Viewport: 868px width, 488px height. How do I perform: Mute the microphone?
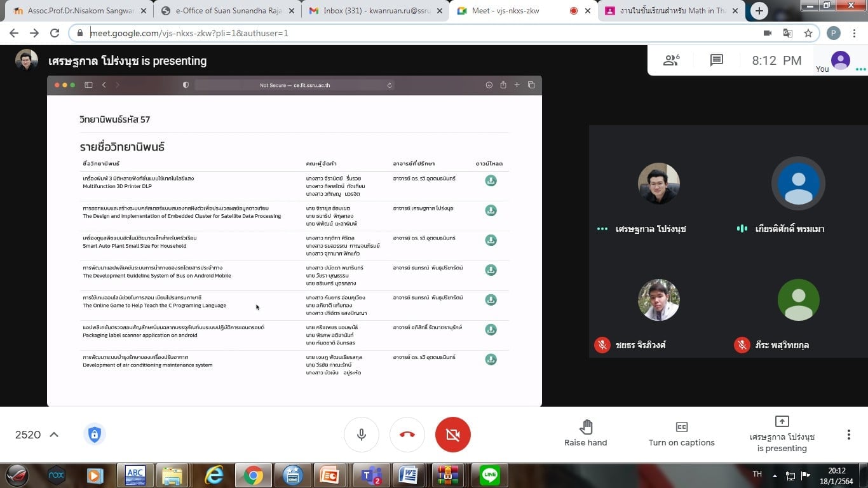(361, 435)
